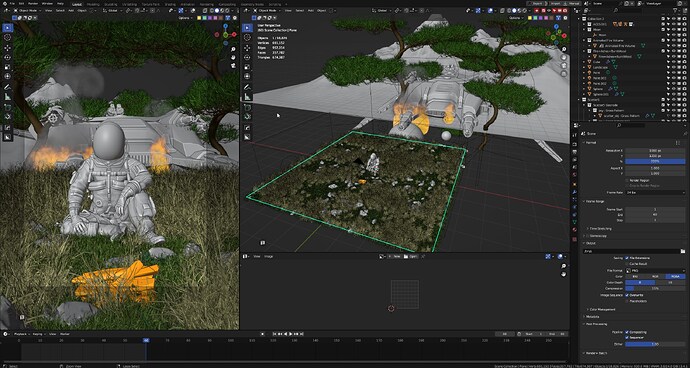Click the Blender logo in the top bar
Image resolution: width=690 pixels, height=368 pixels.
pos(4,3)
